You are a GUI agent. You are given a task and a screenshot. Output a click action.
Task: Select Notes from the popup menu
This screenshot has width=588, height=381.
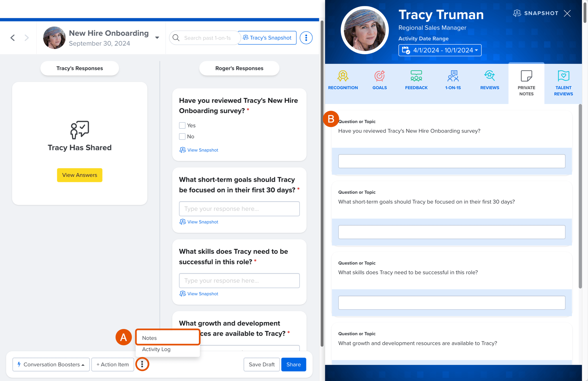(x=168, y=338)
